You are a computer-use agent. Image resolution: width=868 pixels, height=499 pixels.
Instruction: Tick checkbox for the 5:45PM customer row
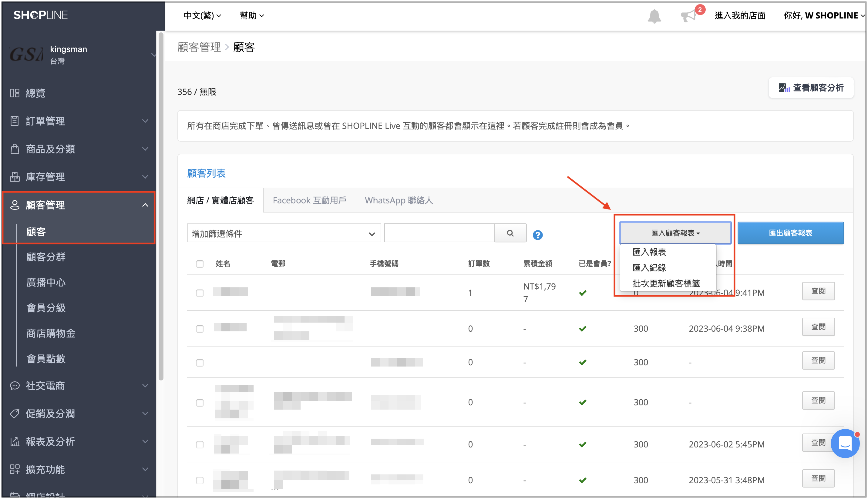(200, 445)
